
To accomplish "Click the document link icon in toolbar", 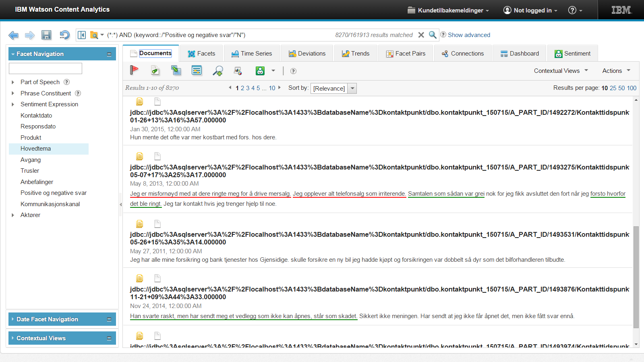I will pos(155,71).
